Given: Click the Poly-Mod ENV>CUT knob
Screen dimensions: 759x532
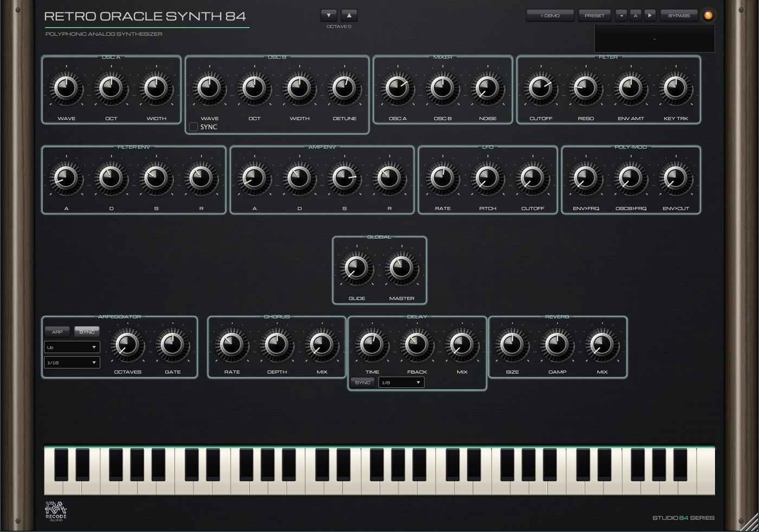Looking at the screenshot, I should click(676, 178).
